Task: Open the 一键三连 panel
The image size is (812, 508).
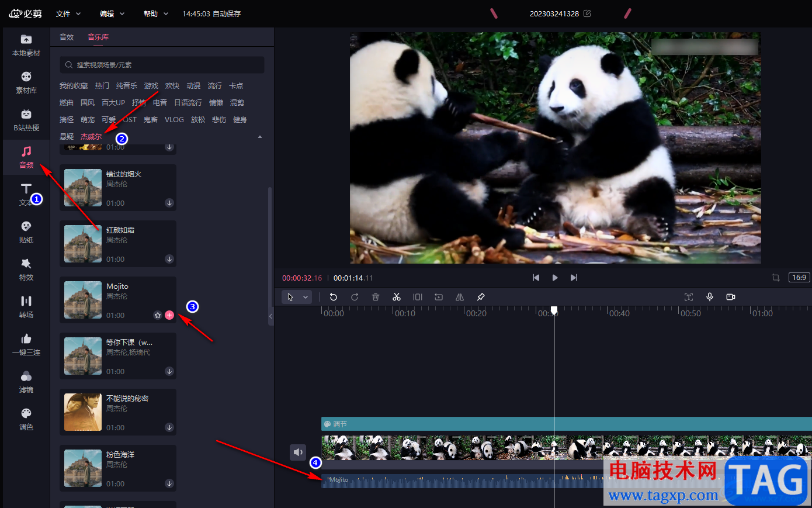Action: [26, 344]
